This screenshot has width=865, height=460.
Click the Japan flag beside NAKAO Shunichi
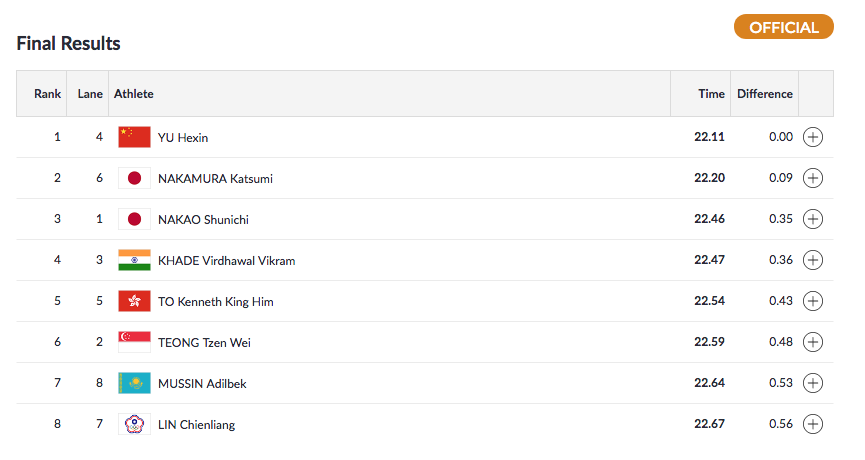pyautogui.click(x=134, y=219)
